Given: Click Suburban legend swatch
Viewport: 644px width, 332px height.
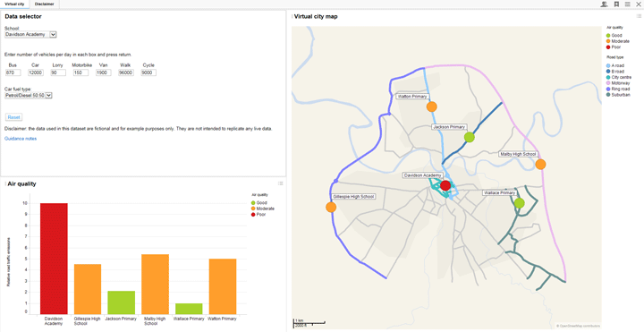Looking at the screenshot, I should (x=608, y=95).
